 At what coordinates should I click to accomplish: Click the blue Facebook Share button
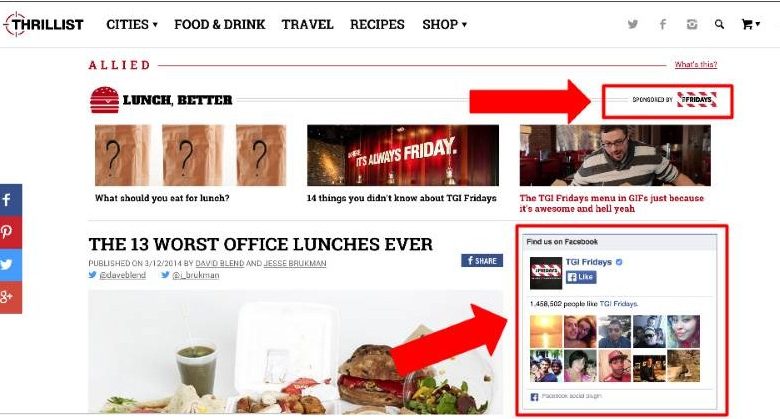(x=482, y=260)
